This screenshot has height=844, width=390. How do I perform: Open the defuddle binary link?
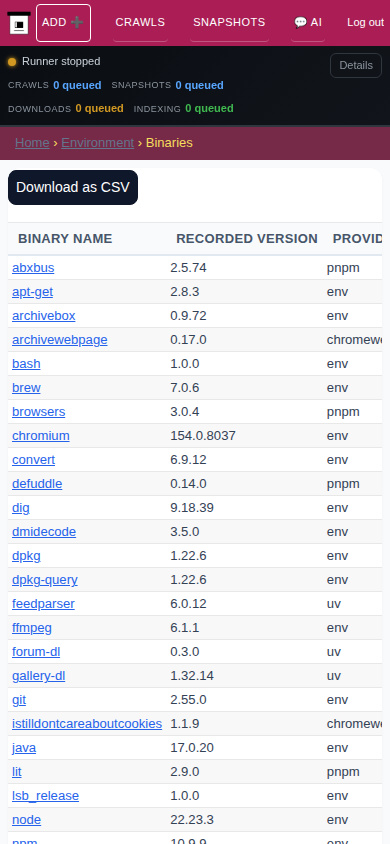pyautogui.click(x=37, y=483)
